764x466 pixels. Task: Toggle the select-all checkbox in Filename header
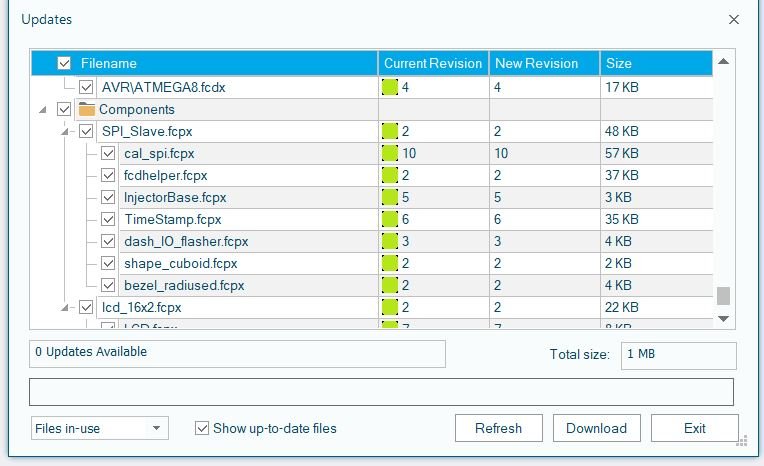click(x=64, y=63)
